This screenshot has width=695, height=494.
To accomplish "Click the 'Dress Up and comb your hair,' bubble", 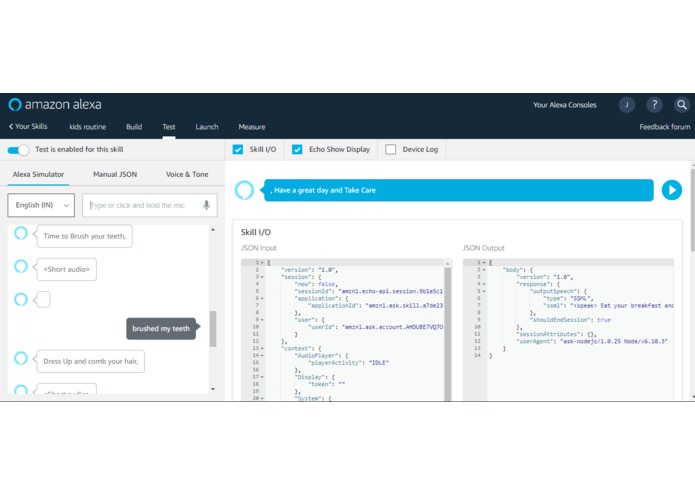I will pos(91,361).
